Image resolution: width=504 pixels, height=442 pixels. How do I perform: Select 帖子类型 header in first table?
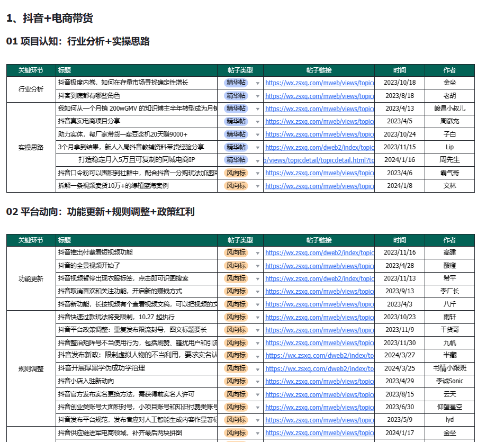click(240, 70)
